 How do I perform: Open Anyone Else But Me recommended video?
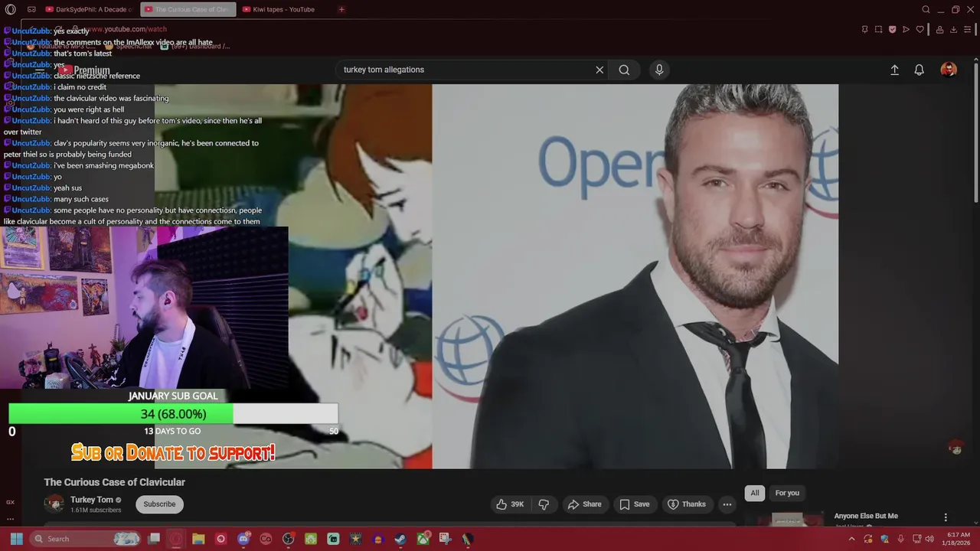click(866, 516)
